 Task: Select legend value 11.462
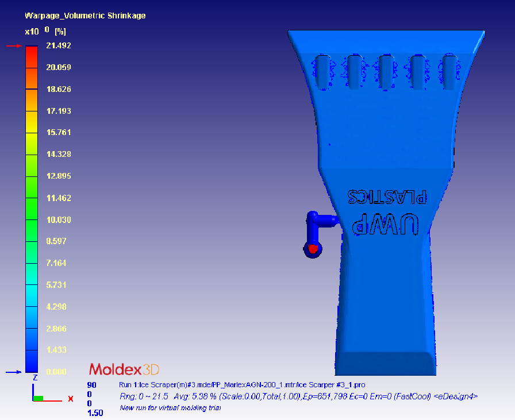pyautogui.click(x=59, y=198)
